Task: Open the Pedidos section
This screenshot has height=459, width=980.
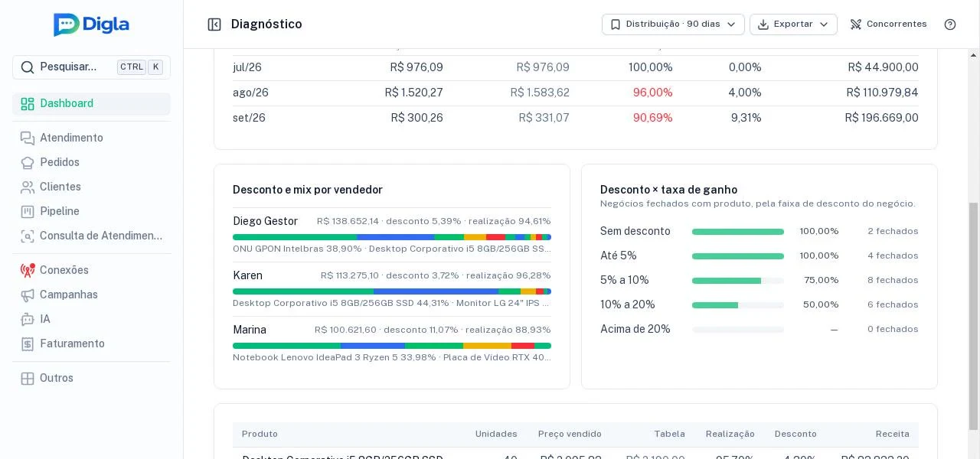Action: click(x=91, y=163)
